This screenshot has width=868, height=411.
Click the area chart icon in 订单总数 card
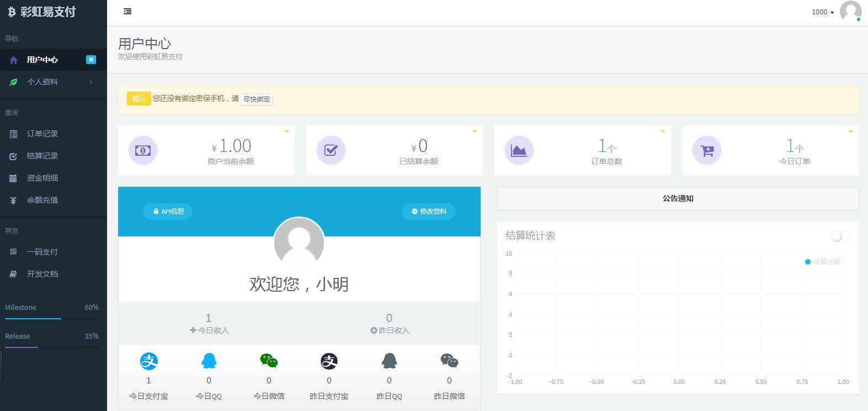pos(519,150)
